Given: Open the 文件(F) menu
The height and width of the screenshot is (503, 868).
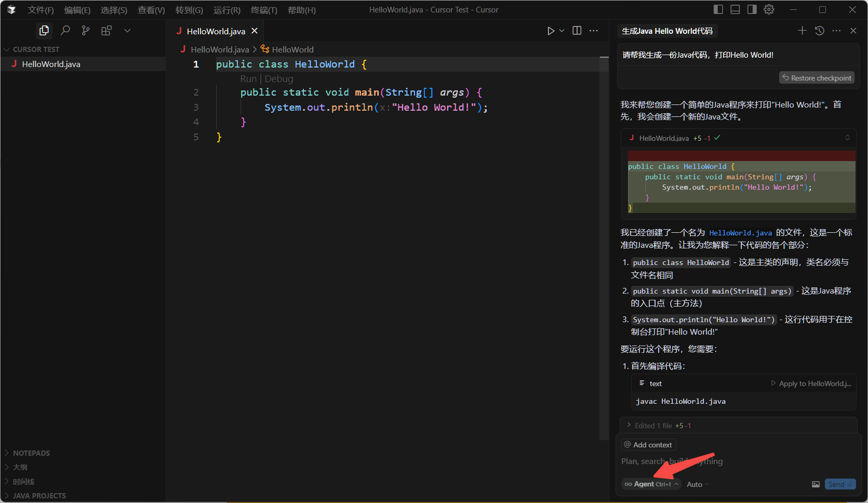Looking at the screenshot, I should 41,10.
